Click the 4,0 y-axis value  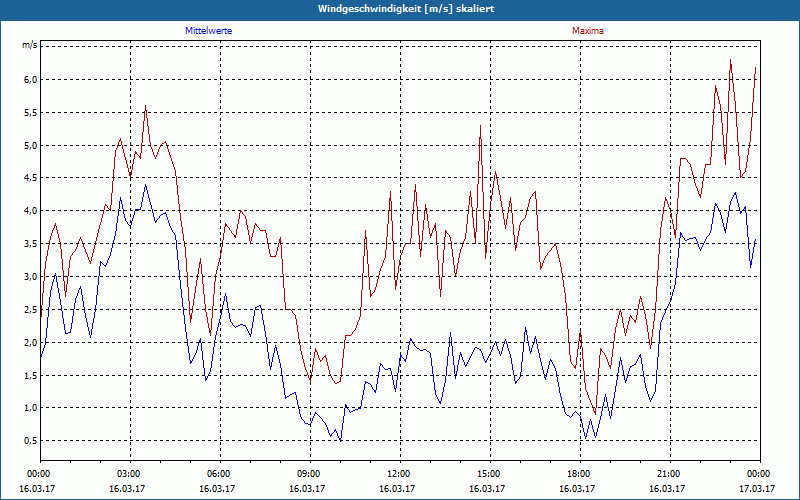(x=30, y=211)
